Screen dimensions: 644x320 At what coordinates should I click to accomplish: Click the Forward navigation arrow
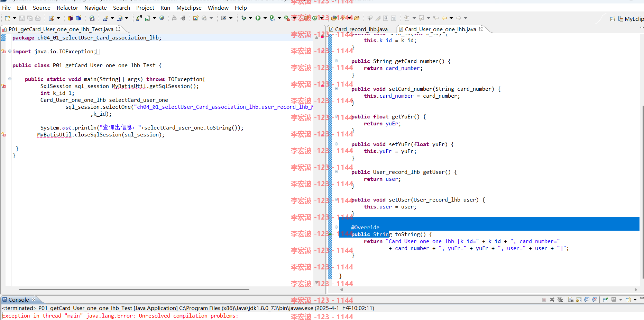pyautogui.click(x=459, y=18)
